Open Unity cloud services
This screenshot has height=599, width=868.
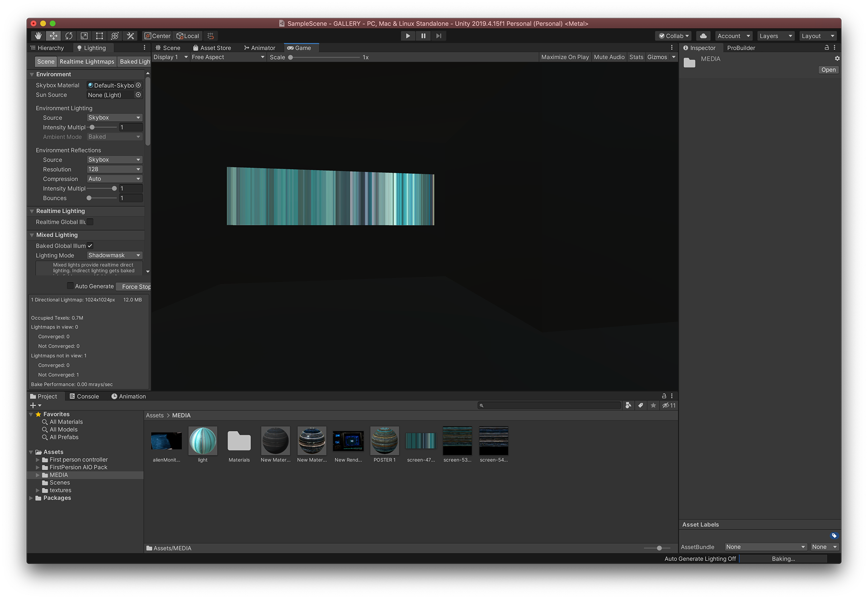(703, 36)
